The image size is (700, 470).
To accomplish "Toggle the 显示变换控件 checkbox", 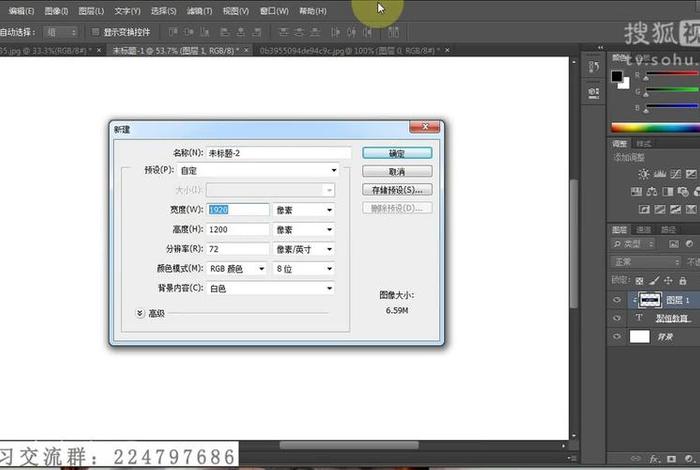I will click(95, 32).
